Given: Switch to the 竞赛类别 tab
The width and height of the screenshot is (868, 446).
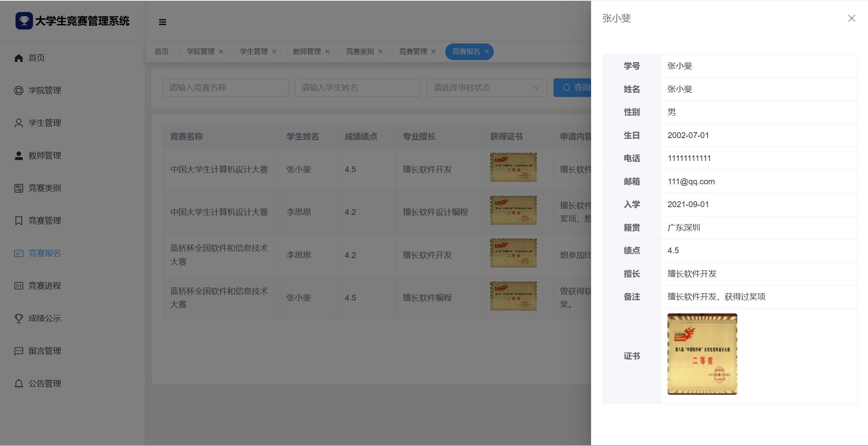Looking at the screenshot, I should tap(360, 52).
